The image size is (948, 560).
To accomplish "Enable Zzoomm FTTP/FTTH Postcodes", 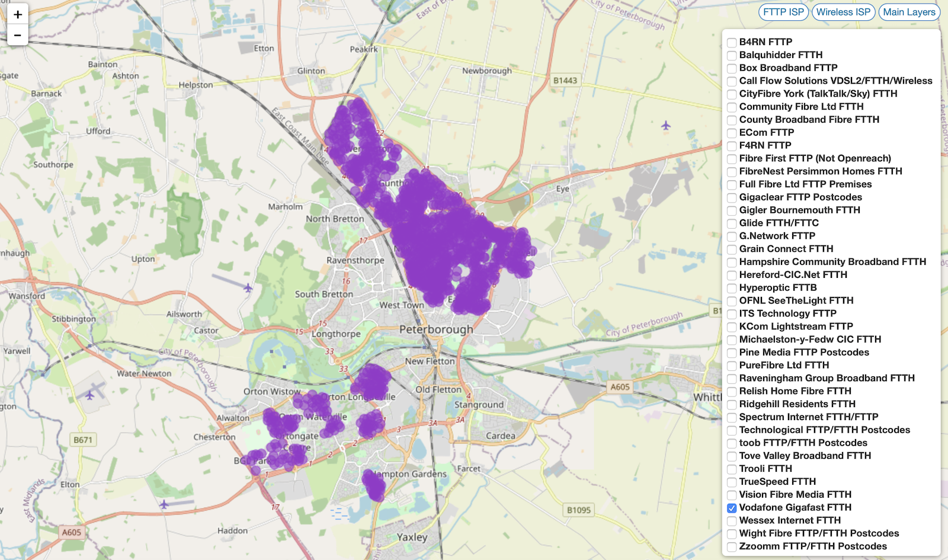I will [732, 547].
